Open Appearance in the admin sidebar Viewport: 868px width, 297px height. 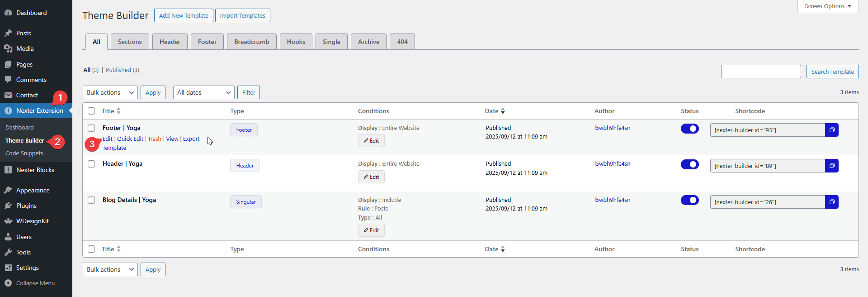click(x=33, y=190)
